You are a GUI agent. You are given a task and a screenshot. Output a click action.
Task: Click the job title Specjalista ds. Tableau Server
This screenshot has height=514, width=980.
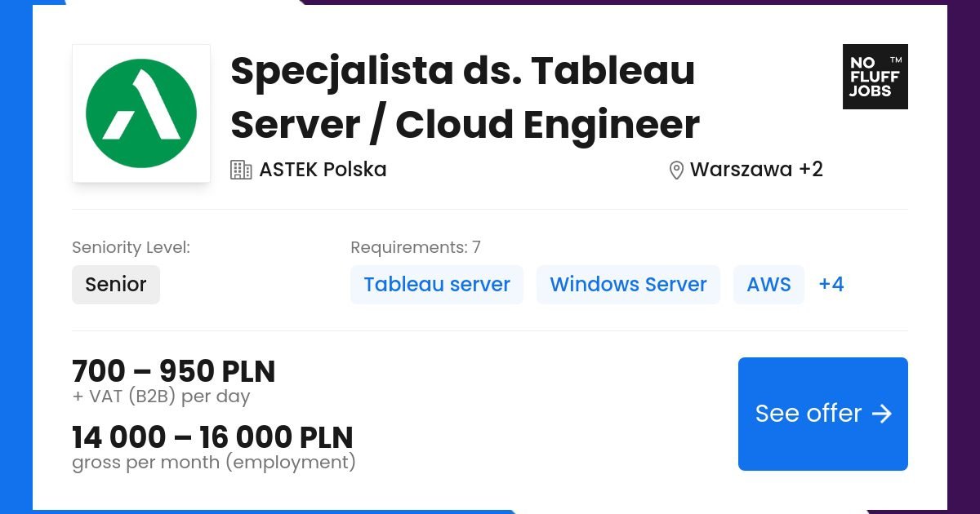click(x=463, y=98)
